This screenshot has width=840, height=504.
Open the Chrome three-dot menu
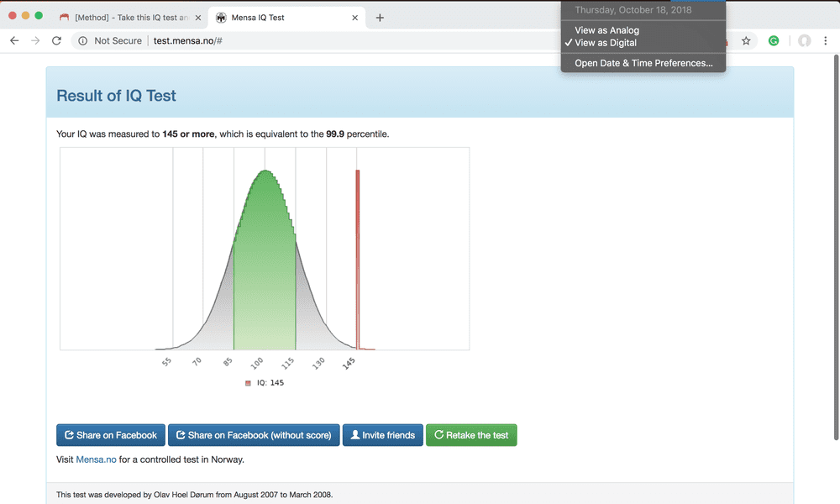click(826, 40)
